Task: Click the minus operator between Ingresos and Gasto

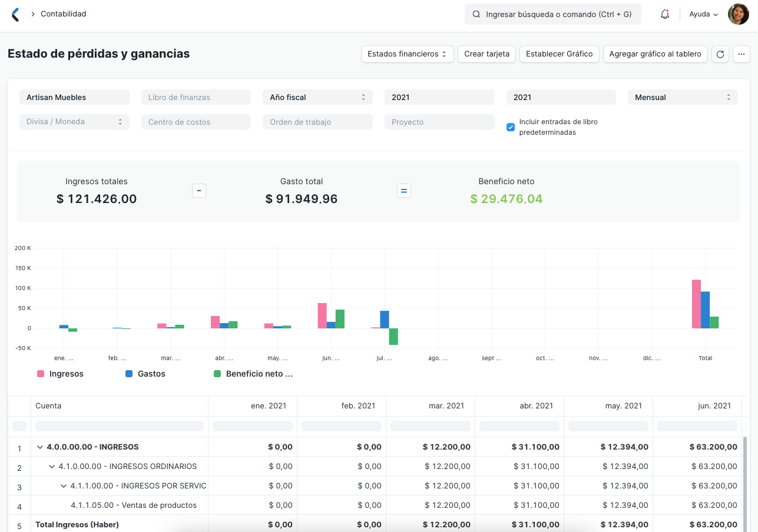Action: click(198, 191)
